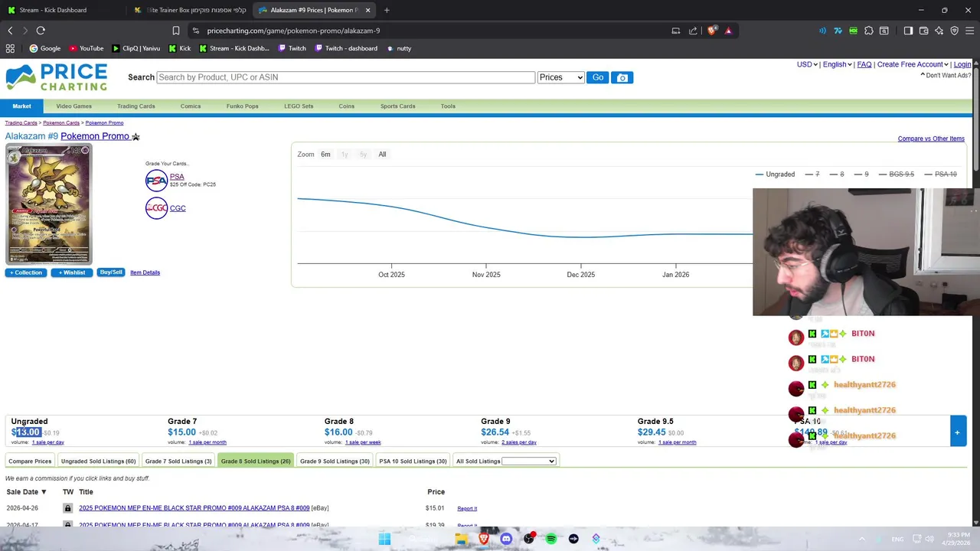Screen dimensions: 980x551
Task: Open Discord from the taskbar
Action: [506, 539]
